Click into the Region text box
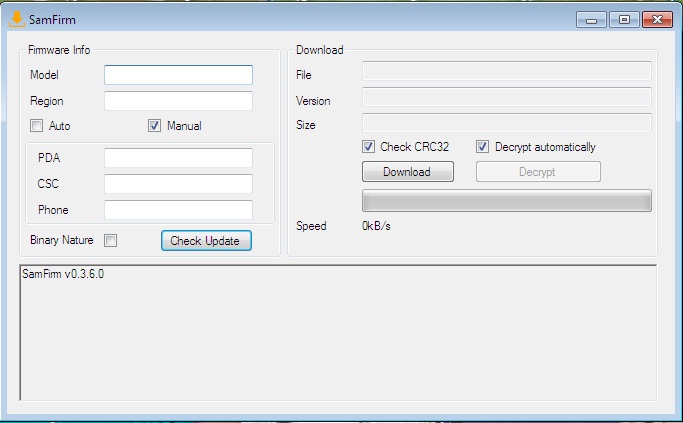 (x=178, y=101)
